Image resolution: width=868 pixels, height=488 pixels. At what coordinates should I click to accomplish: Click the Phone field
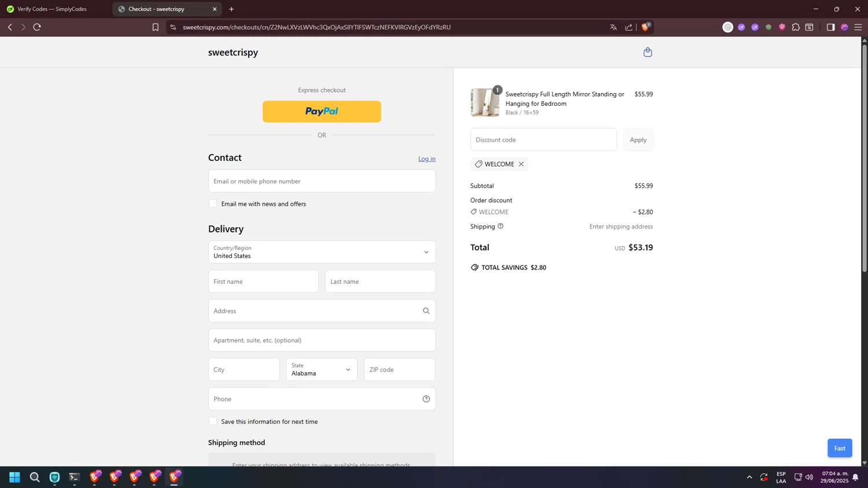[322, 399]
